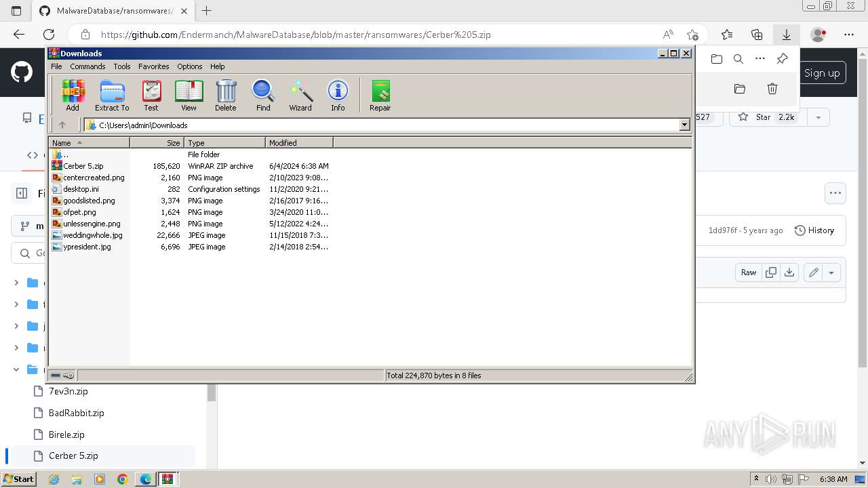Delete downloaded file trash icon in panel
This screenshot has height=488, width=868.
pos(772,89)
